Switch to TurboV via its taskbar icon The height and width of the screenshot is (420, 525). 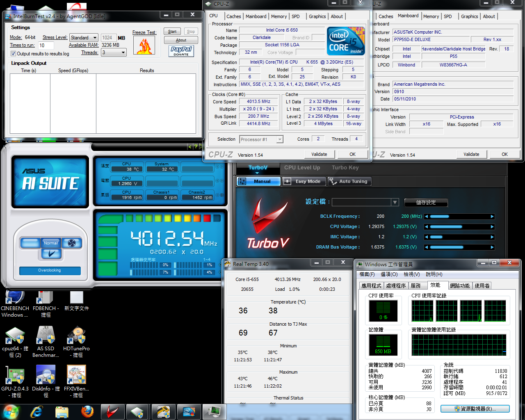tap(112, 412)
